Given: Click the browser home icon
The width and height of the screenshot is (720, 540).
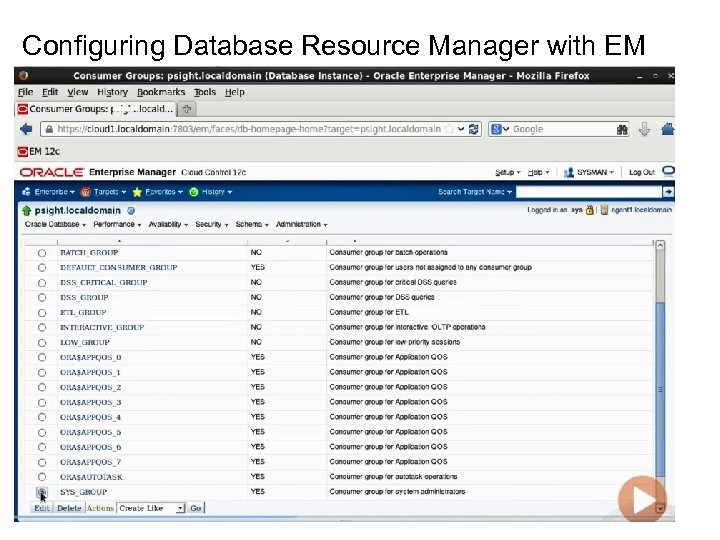Looking at the screenshot, I should [x=667, y=129].
